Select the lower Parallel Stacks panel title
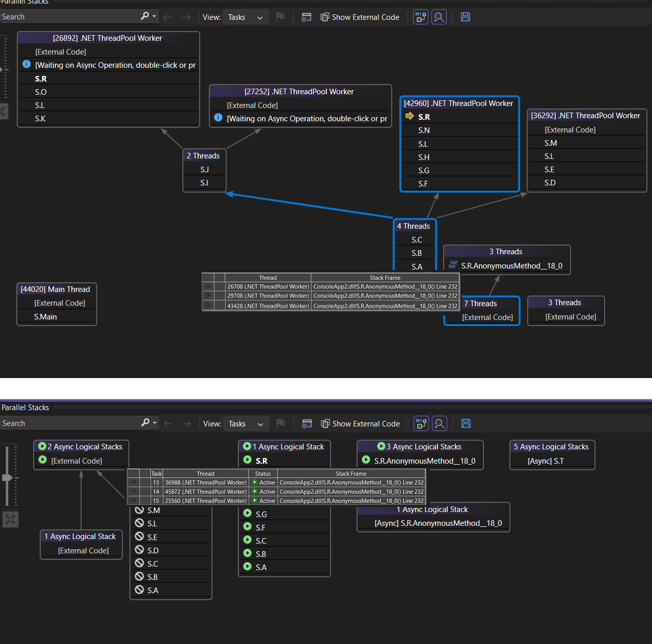Viewport: 652px width, 644px height. click(x=25, y=407)
